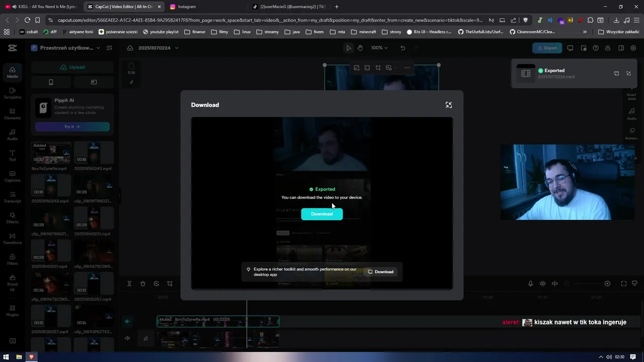Screen dimensions: 644x362
Task: Download the desktop app from the banner
Action: 381,272
